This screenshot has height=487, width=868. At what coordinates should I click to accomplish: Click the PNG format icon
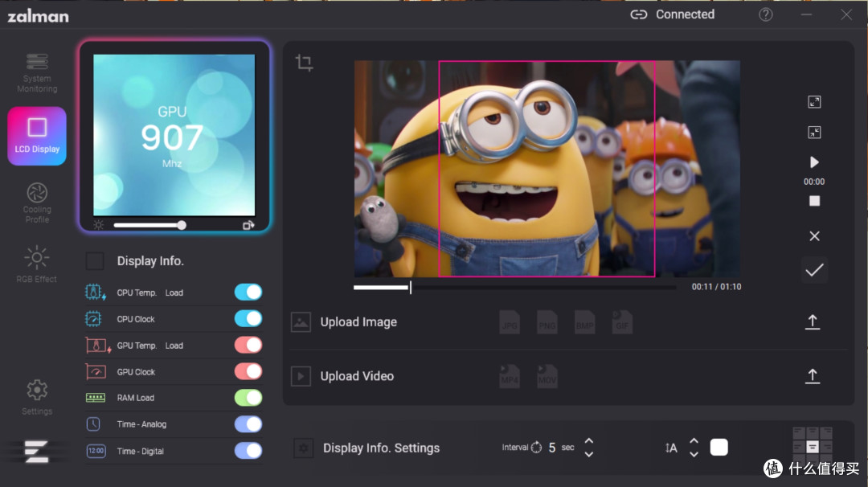547,322
